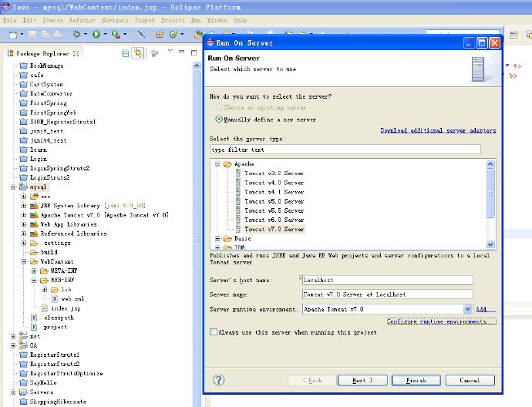Click the Save All toolbar icon
The width and height of the screenshot is (532, 407).
tap(45, 34)
